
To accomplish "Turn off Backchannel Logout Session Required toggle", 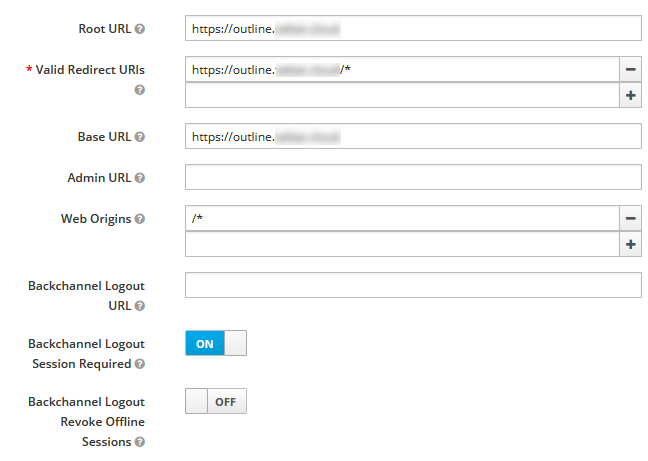I will [x=216, y=343].
